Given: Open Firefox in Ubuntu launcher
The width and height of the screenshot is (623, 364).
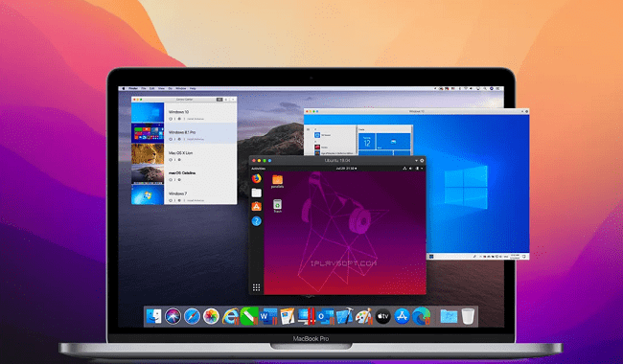Looking at the screenshot, I should pos(256,178).
